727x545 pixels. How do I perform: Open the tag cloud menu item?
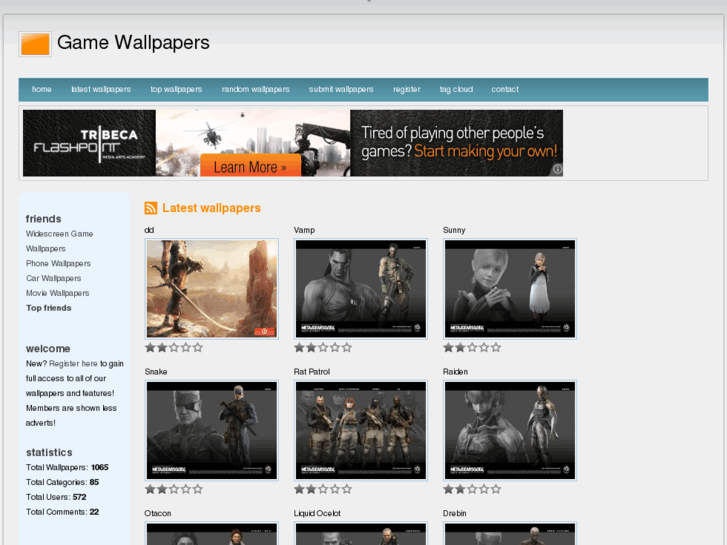tap(456, 89)
